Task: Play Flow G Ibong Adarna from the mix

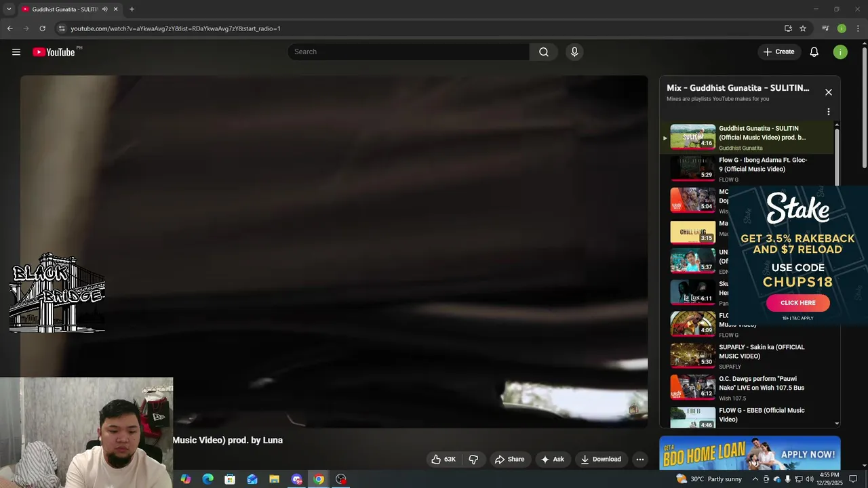Action: (746, 169)
